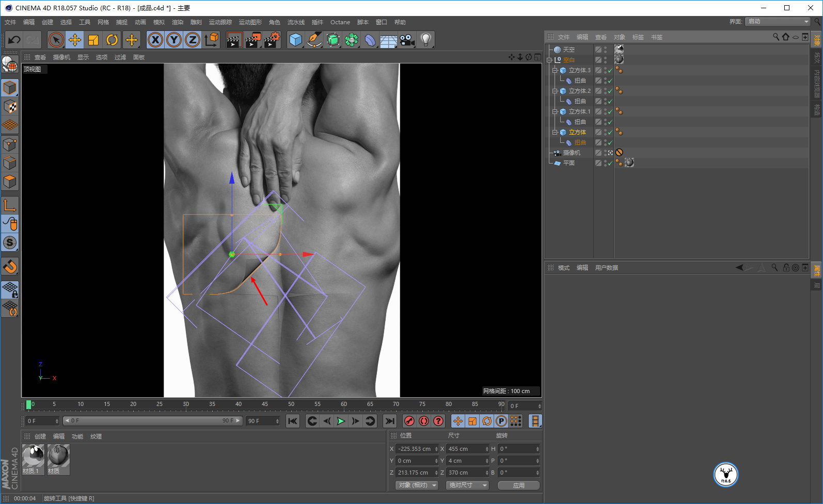
Task: Render the active view
Action: tap(234, 40)
